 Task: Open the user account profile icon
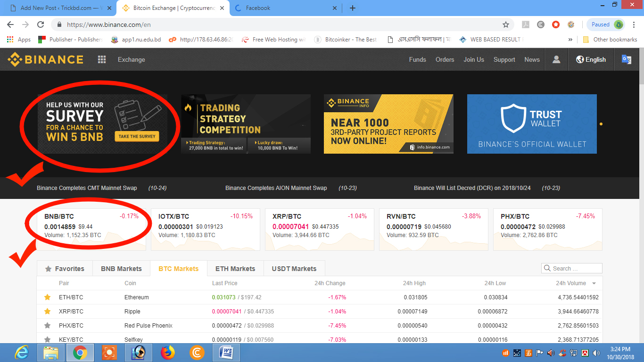[x=556, y=59]
